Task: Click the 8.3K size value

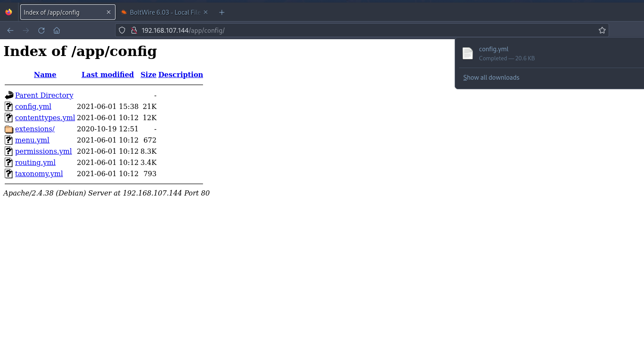Action: 148,151
